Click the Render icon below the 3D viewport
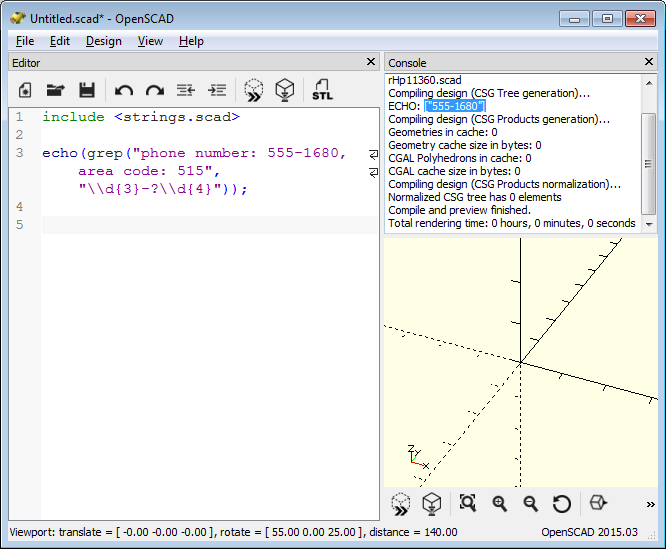The width and height of the screenshot is (666, 549). pos(432,504)
